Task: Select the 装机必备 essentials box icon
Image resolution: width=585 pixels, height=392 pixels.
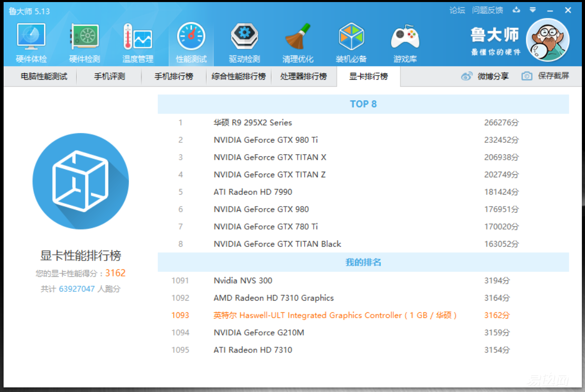Action: tap(351, 36)
